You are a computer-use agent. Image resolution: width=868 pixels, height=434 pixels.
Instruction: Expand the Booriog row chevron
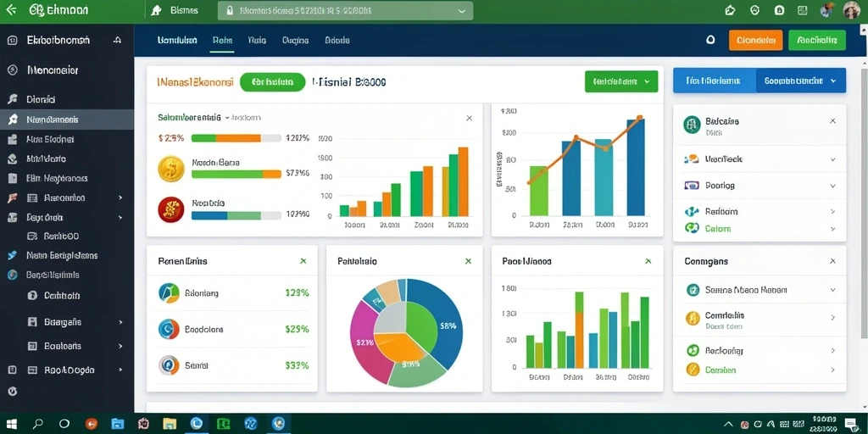832,186
